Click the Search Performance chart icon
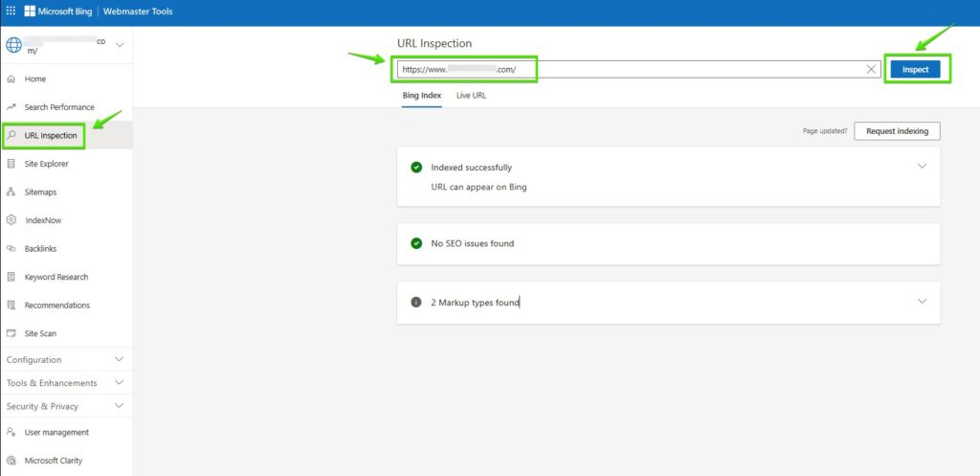Screen dimensions: 980x476 coord(11,107)
